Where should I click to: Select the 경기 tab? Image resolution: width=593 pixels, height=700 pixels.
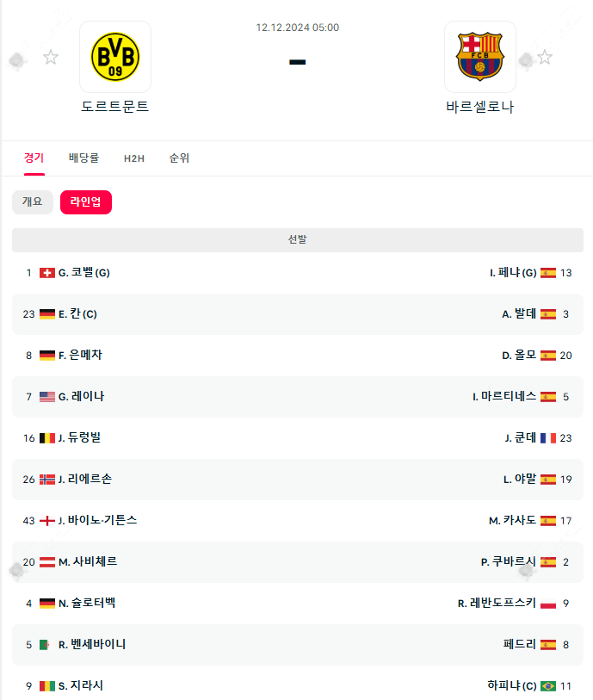coord(34,158)
